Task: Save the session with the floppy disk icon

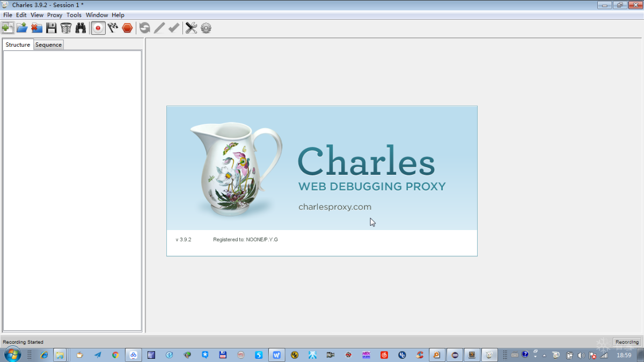Action: (52, 28)
